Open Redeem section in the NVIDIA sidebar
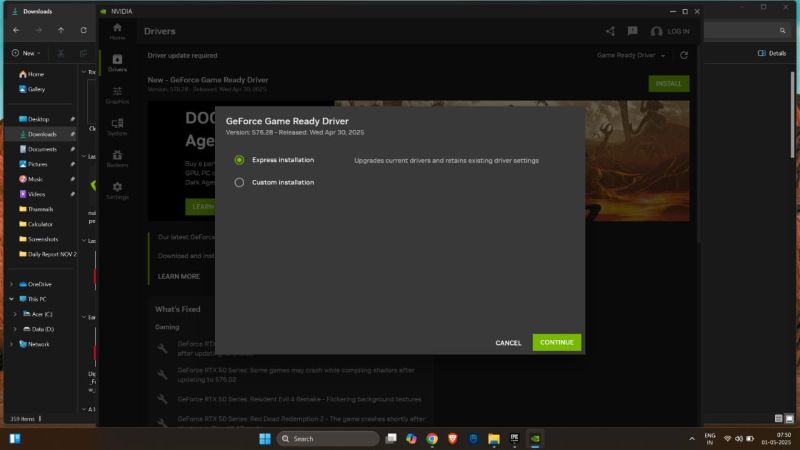Viewport: 800px width, 450px height. [117, 158]
